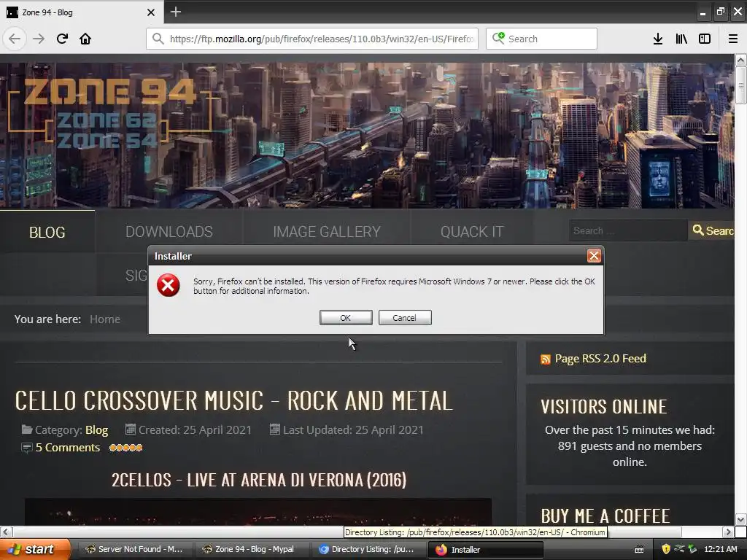Viewport: 747px width, 560px height.
Task: Click the folder icon beside Category
Action: pyautogui.click(x=27, y=429)
